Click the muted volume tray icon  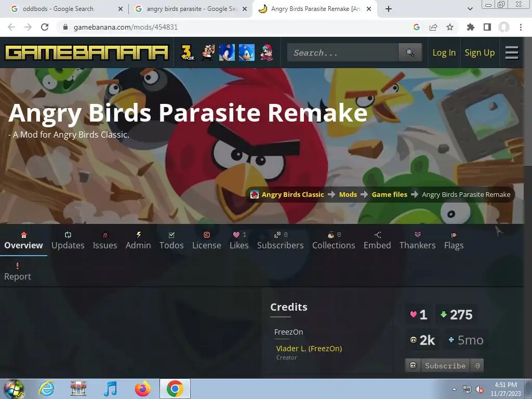(480, 389)
